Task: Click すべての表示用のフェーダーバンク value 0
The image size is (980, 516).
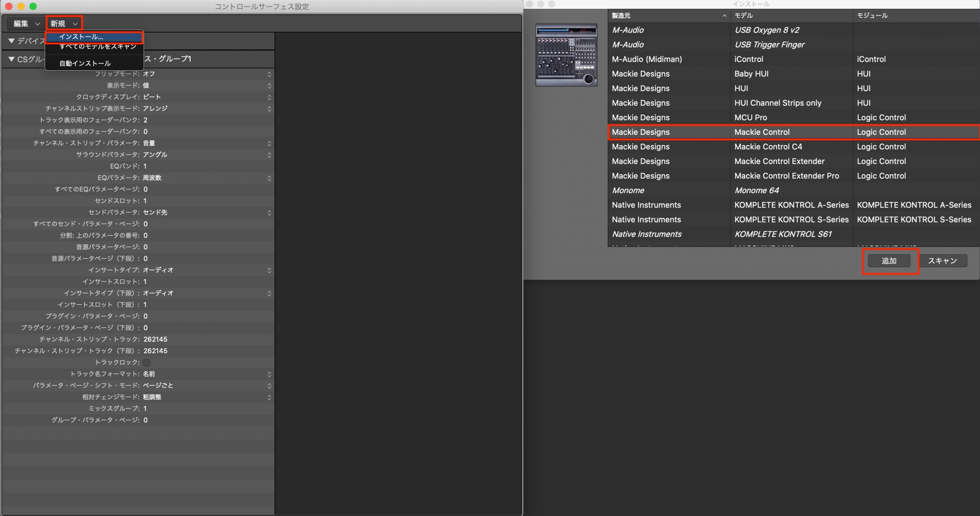Action: [x=145, y=132]
